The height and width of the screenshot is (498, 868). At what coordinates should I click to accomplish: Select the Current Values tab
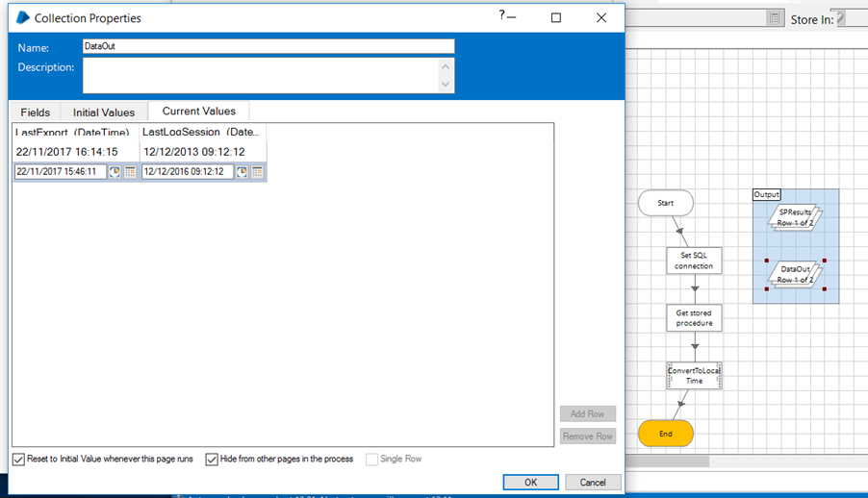pos(199,112)
